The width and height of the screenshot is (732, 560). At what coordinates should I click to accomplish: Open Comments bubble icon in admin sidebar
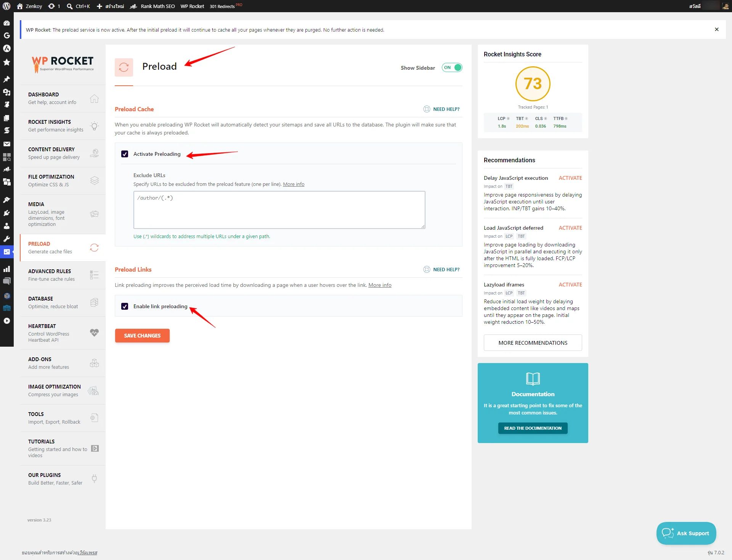[6, 282]
